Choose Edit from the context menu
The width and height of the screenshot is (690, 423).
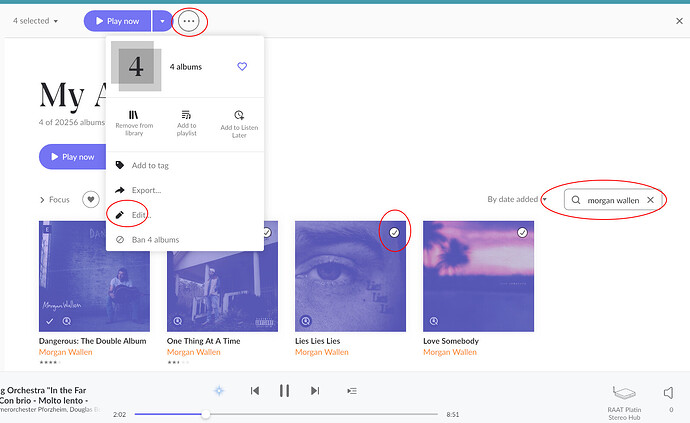tap(140, 215)
